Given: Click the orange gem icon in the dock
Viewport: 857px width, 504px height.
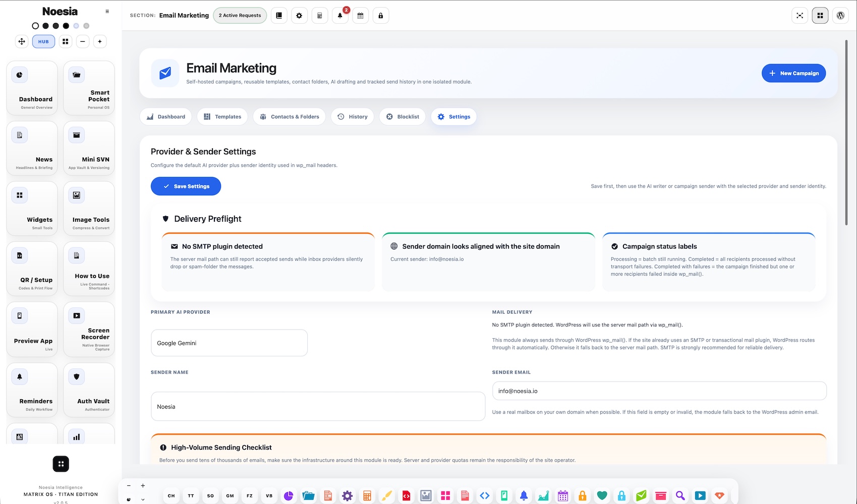Looking at the screenshot, I should pos(720,496).
